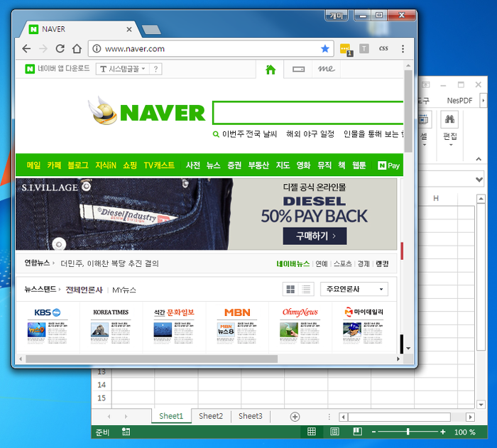Expand the Excel formula bar dropdown
Image resolution: width=497 pixels, height=448 pixels.
coord(479,180)
